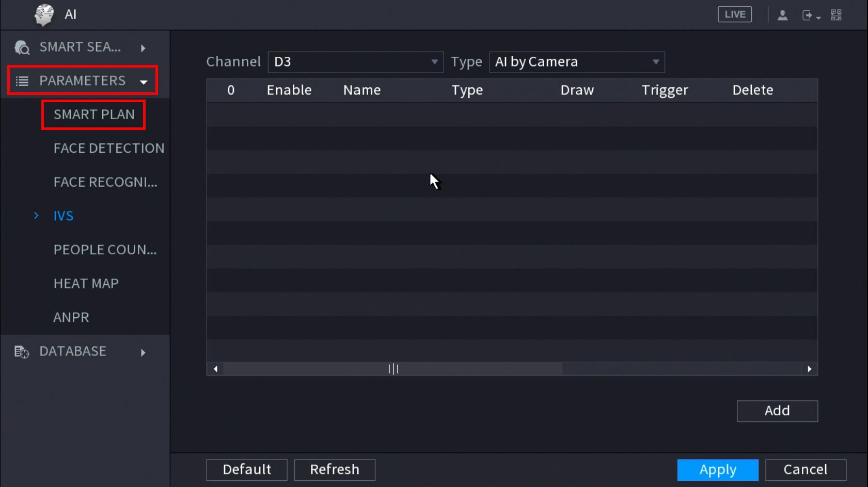Switch to LIVE view
Screen dimensions: 868x487
coord(734,14)
